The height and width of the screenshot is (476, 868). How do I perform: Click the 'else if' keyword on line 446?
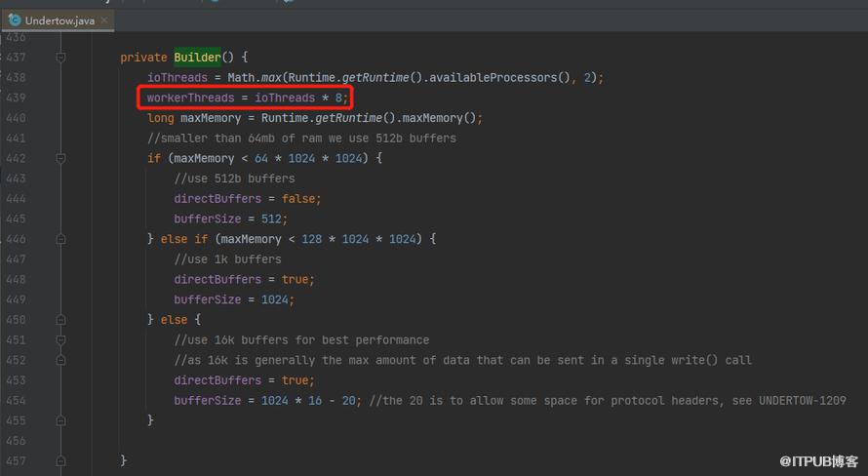pyautogui.click(x=183, y=239)
